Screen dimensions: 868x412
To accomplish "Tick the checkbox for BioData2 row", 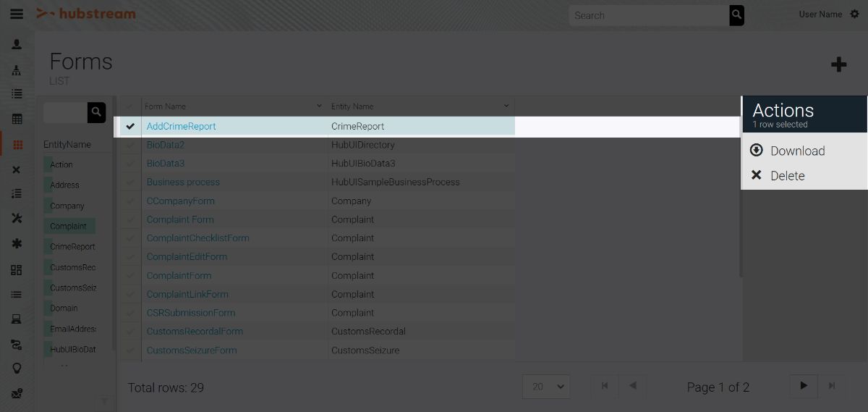I will click(x=130, y=145).
